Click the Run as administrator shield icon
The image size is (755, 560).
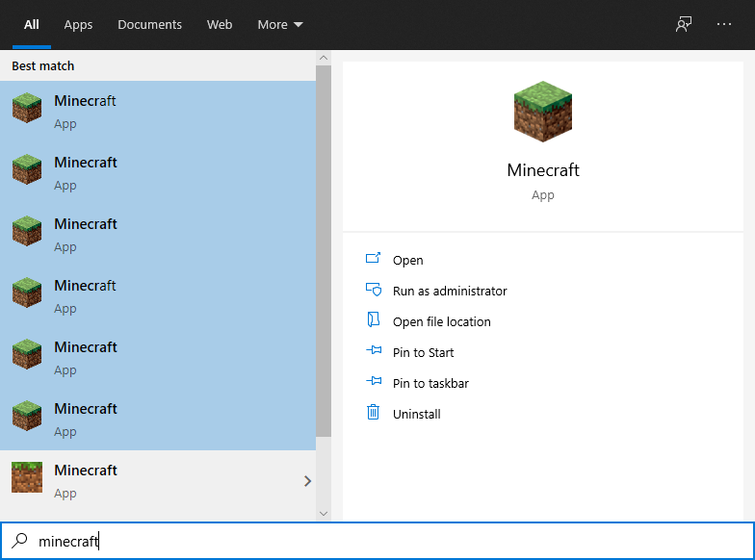(374, 289)
